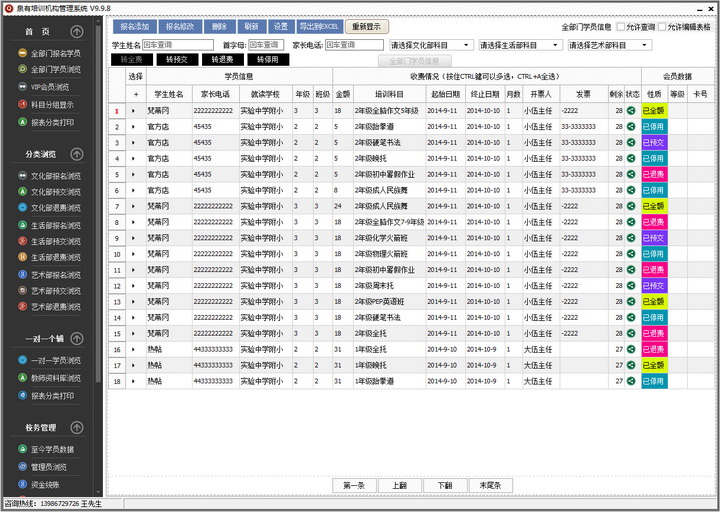Click the 删除 toolbar button
The width and height of the screenshot is (720, 512).
(219, 27)
